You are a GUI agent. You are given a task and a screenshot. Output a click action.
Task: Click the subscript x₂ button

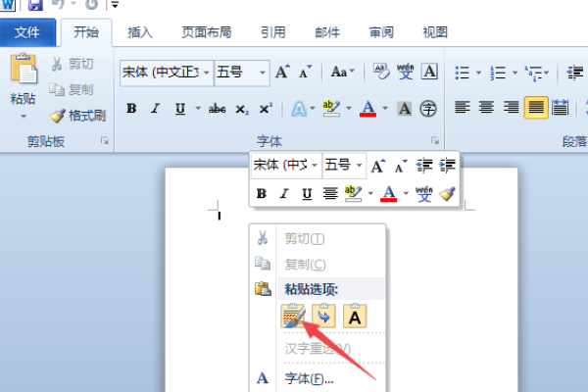242,109
